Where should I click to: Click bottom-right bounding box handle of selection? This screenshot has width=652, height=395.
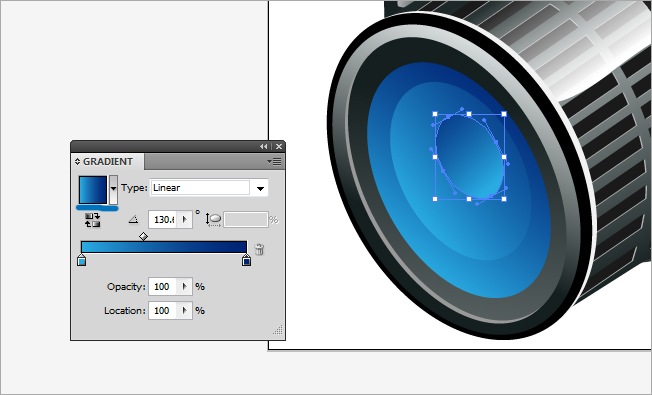pyautogui.click(x=504, y=199)
